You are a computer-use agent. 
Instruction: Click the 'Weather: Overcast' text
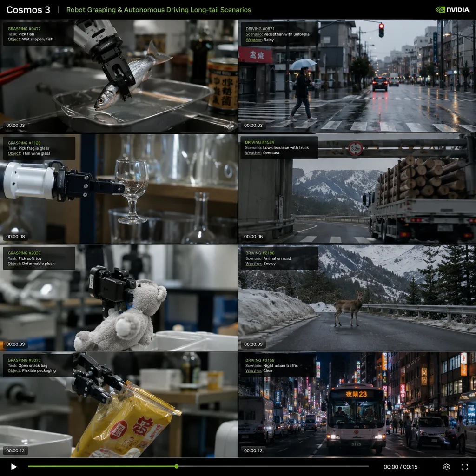click(x=262, y=152)
